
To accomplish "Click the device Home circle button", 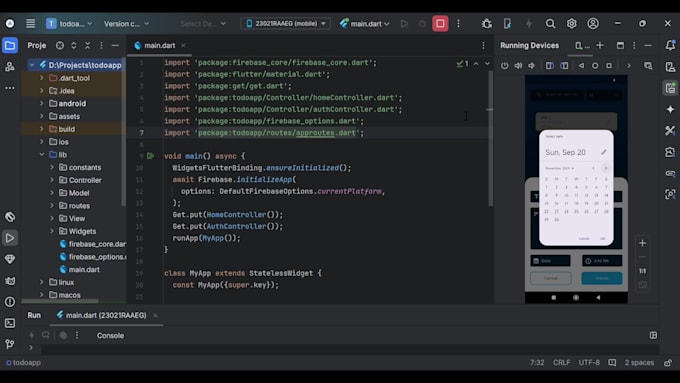I will [x=595, y=65].
